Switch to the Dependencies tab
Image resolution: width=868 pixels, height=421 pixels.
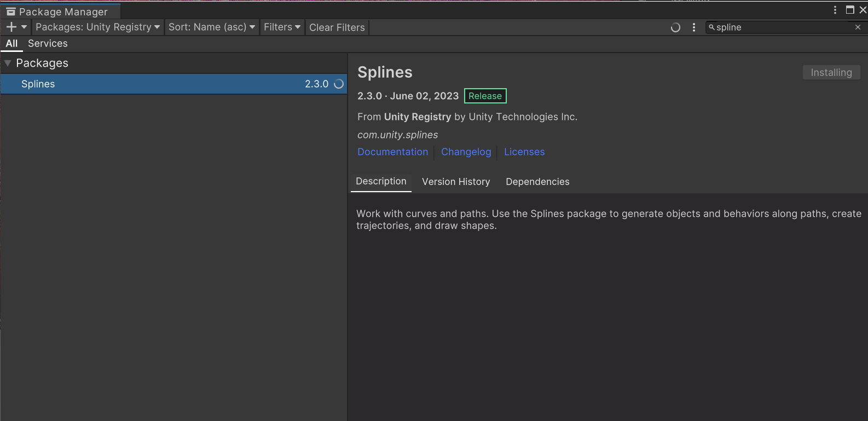(537, 182)
